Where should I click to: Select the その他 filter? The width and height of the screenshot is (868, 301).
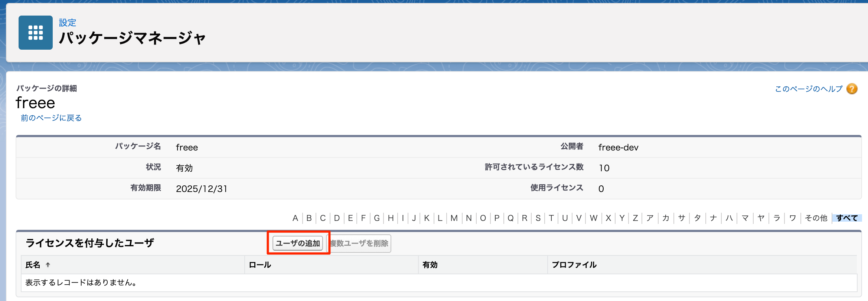(816, 218)
